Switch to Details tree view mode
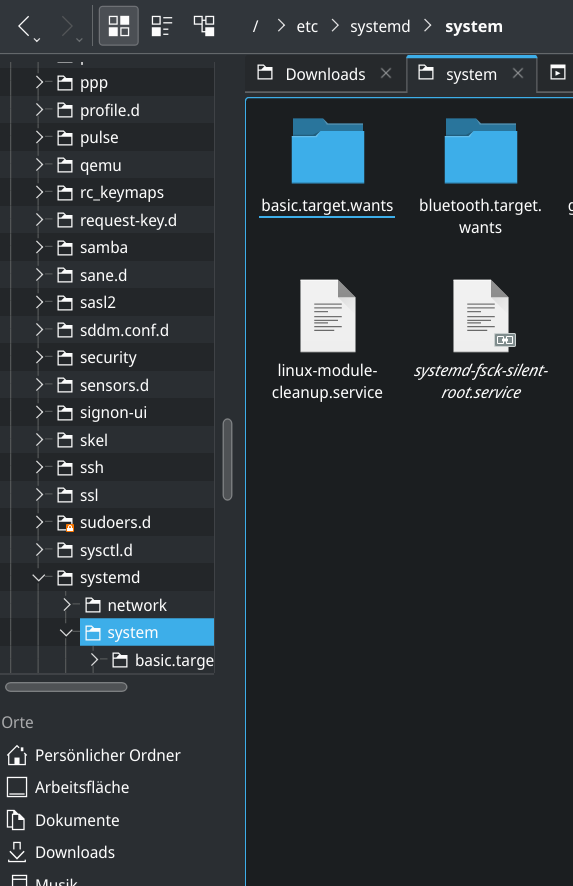 (204, 26)
